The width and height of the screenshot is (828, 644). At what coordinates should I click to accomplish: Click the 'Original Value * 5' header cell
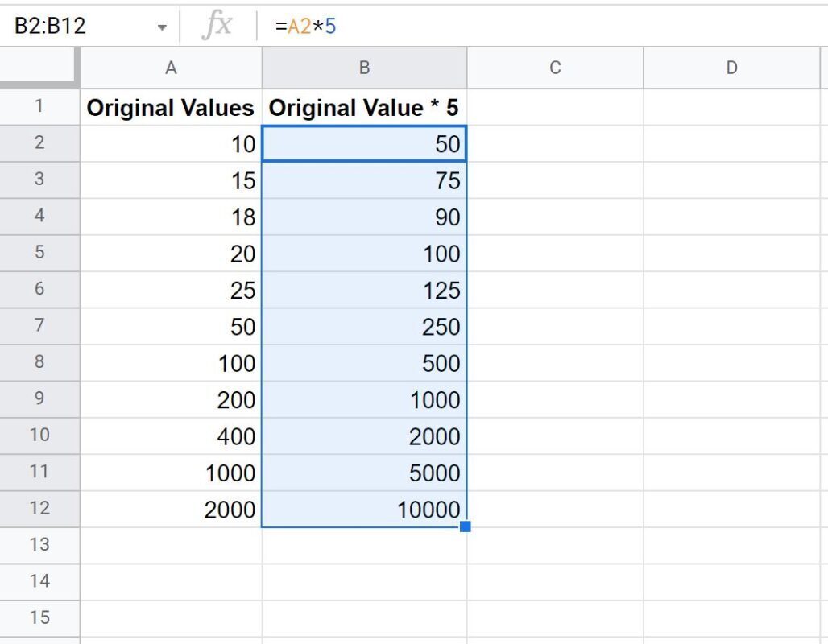pyautogui.click(x=364, y=107)
